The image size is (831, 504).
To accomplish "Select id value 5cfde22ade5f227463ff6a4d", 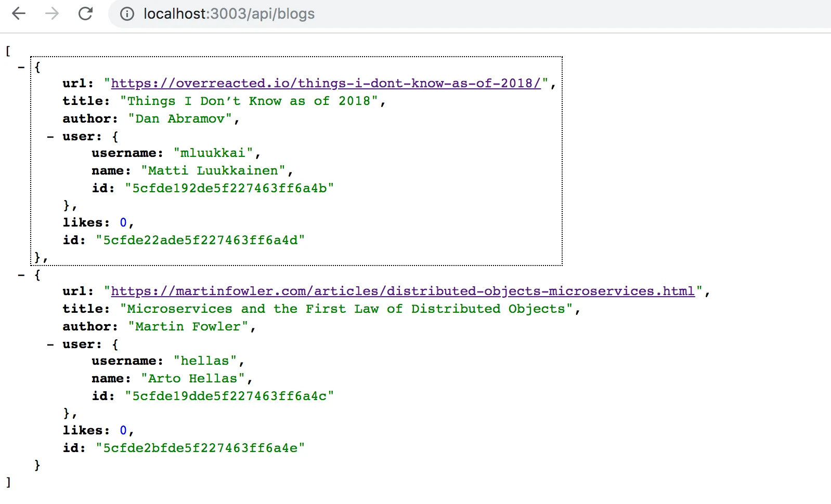I will pos(200,240).
